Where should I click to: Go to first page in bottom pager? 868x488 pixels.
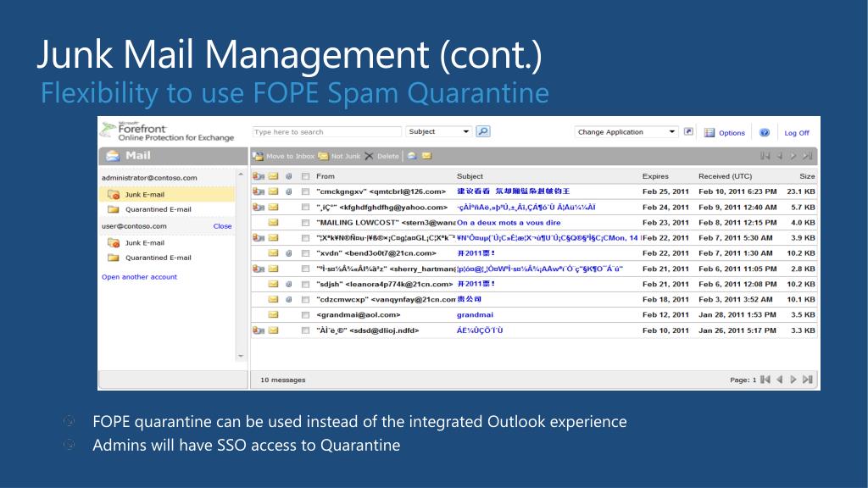pos(765,380)
